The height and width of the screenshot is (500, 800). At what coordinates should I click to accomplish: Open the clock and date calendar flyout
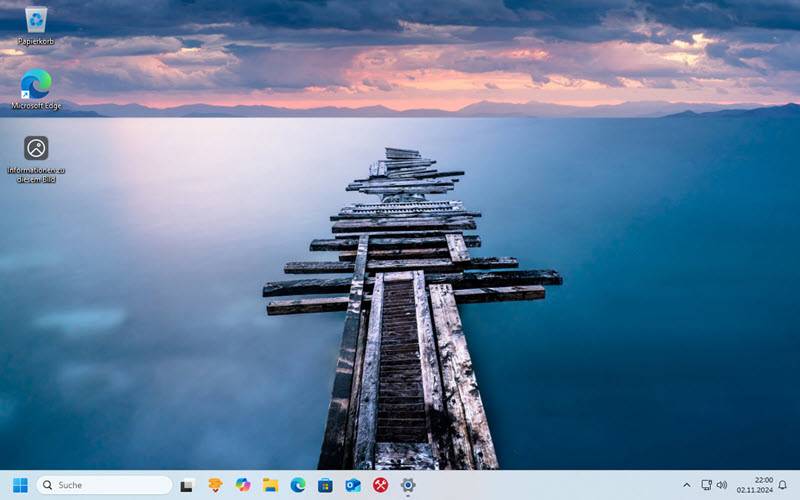coord(755,485)
